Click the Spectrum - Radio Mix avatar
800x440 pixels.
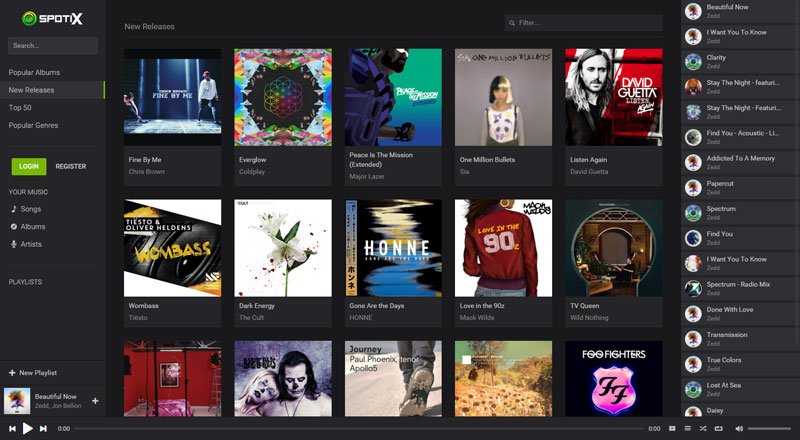[693, 288]
